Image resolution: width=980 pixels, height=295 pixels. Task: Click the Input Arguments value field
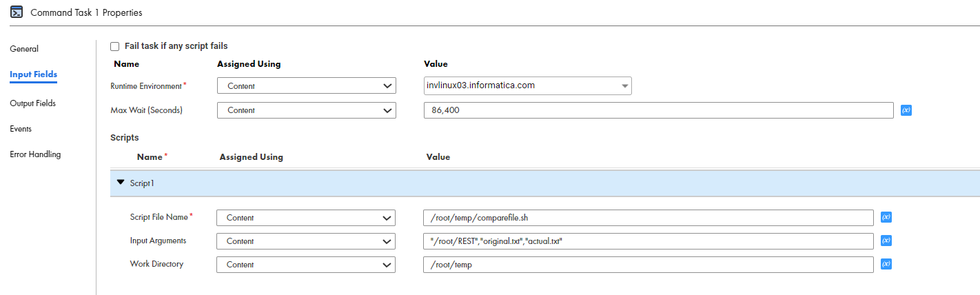click(x=649, y=241)
